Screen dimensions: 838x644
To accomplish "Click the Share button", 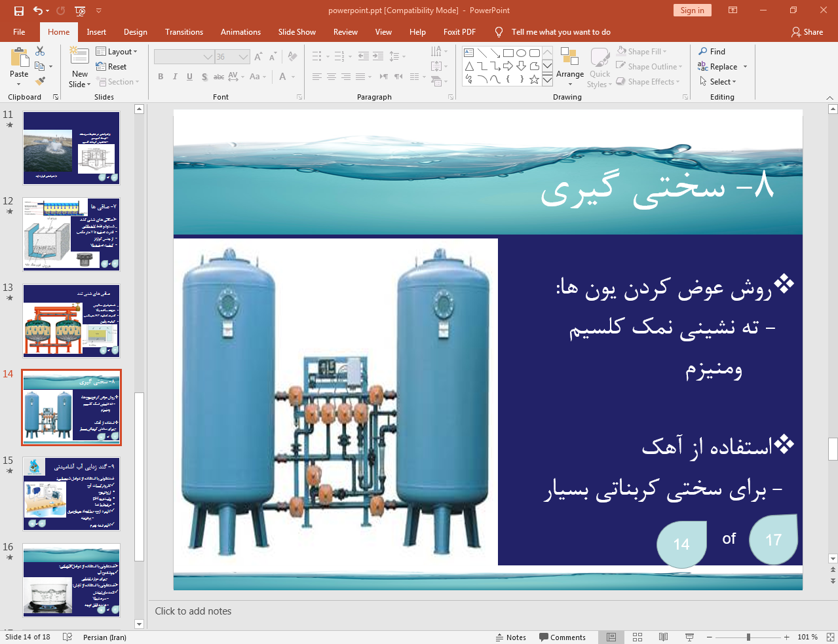I will pyautogui.click(x=807, y=31).
